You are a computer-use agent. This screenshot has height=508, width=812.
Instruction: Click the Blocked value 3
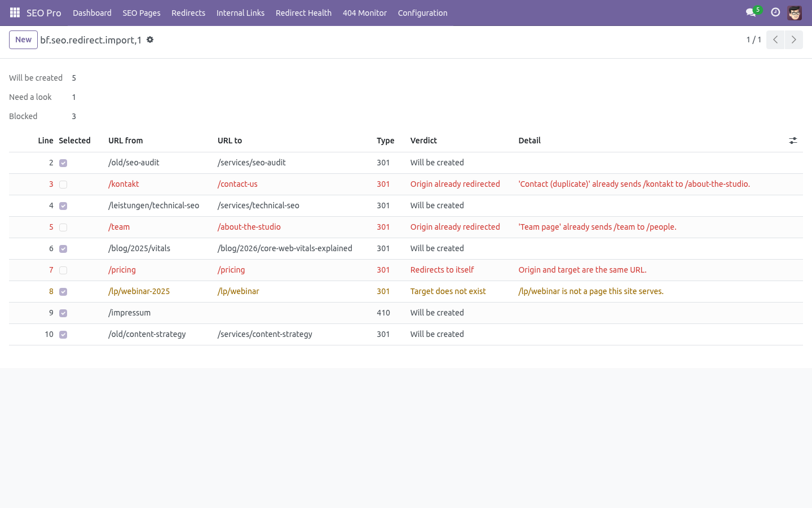coord(74,116)
